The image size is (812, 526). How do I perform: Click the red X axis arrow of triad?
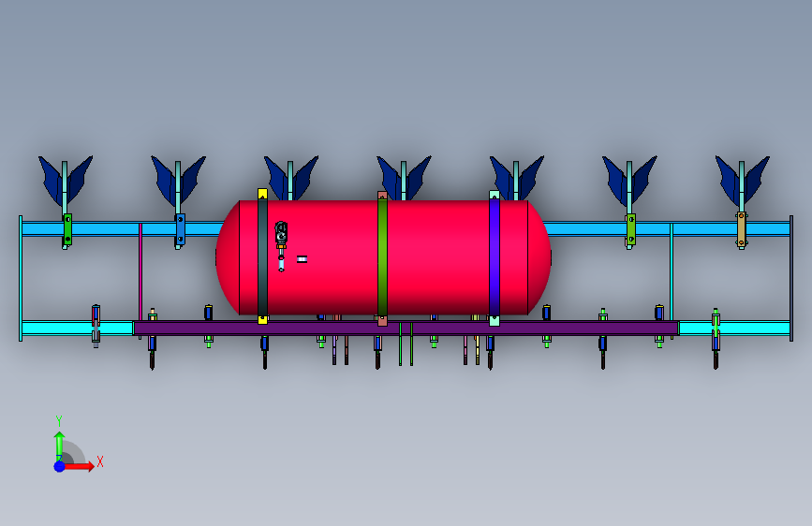[79, 466]
